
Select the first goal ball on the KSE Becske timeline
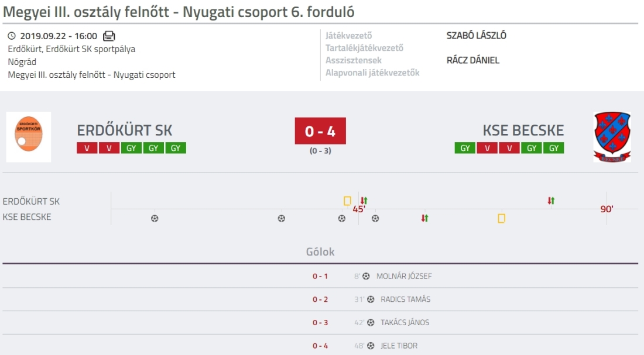155,218
